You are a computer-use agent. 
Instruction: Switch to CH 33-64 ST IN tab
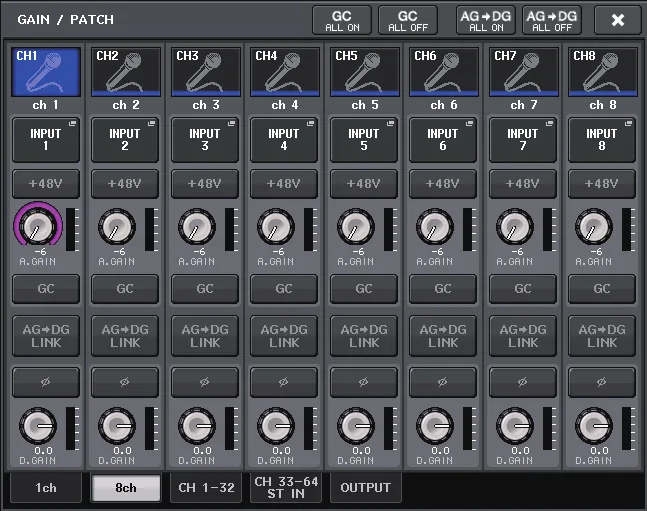coord(286,488)
